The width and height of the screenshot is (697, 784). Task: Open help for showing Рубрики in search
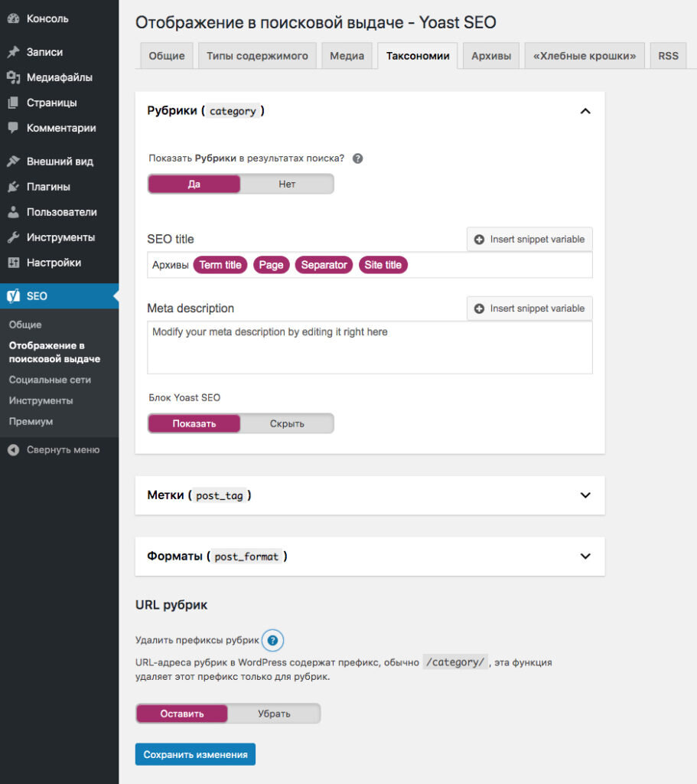tap(358, 158)
